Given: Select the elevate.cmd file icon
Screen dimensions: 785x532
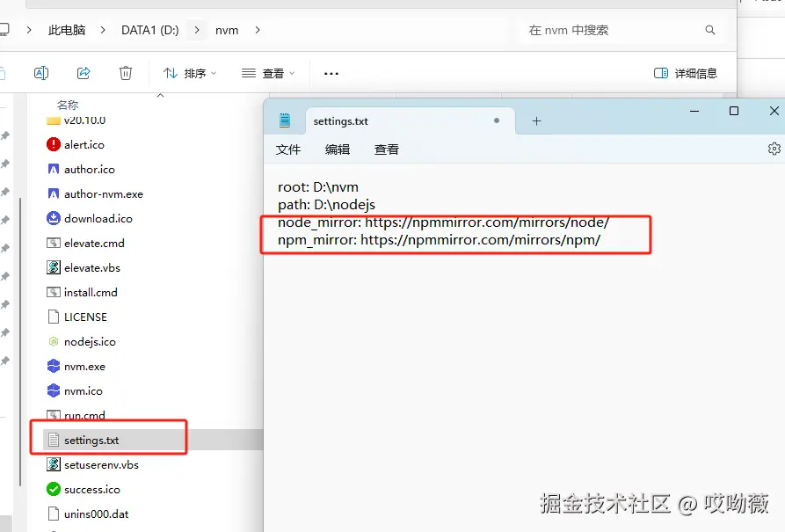Looking at the screenshot, I should point(54,243).
